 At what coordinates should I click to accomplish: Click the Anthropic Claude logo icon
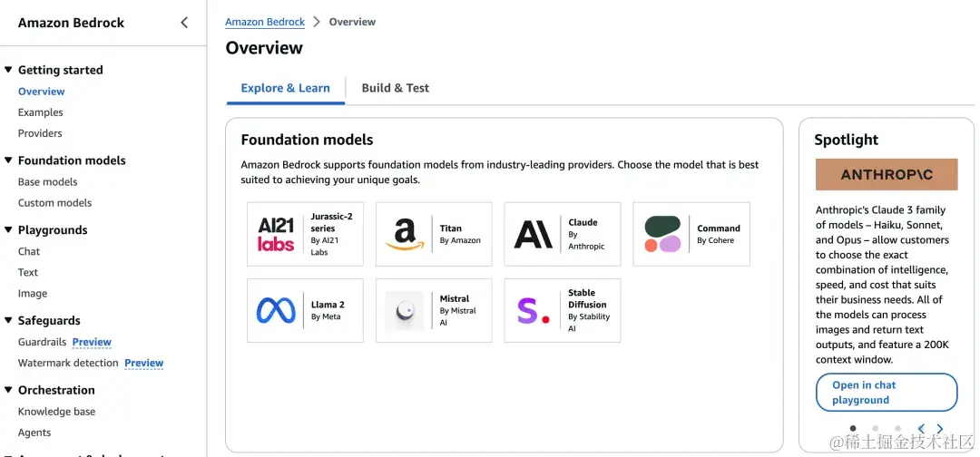(x=534, y=234)
